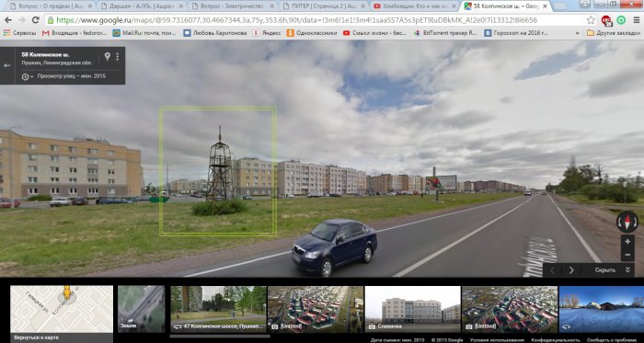
Task: Switch to the ПИТЕР Страница 2 tab
Action: (322, 6)
